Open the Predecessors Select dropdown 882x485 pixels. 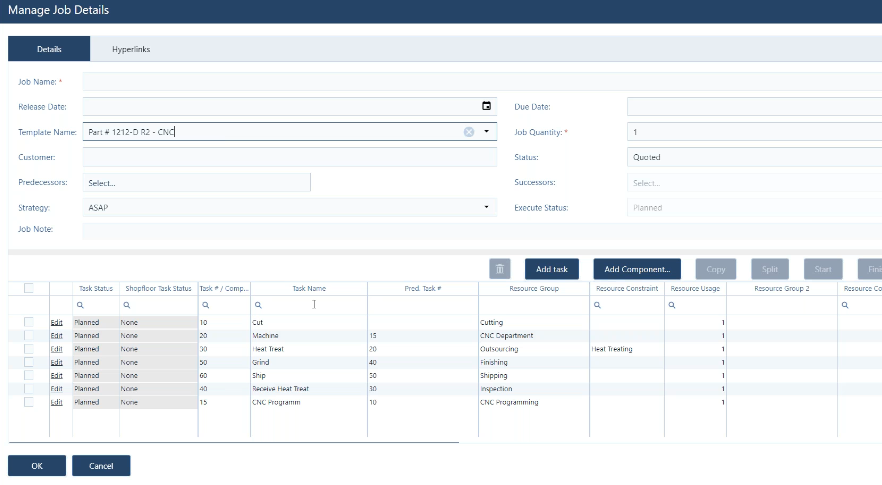pos(196,182)
